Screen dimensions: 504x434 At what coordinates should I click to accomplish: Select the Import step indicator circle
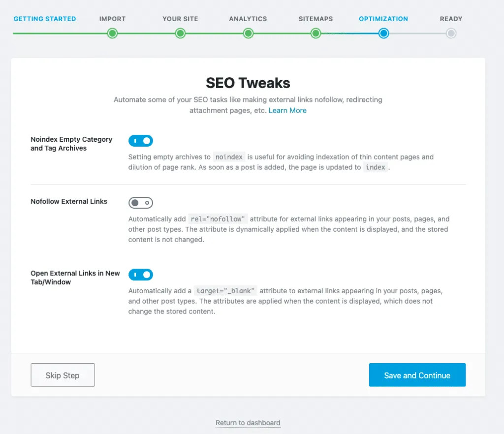click(112, 33)
